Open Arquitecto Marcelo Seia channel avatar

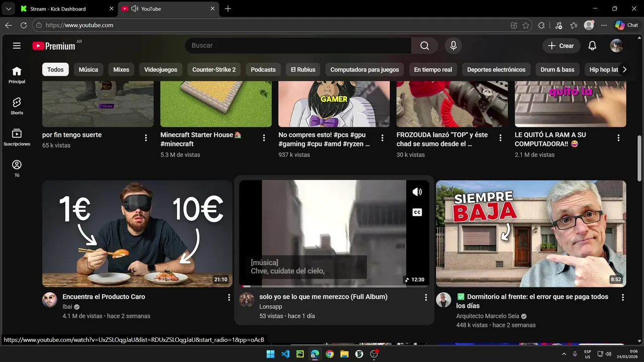pos(443,300)
